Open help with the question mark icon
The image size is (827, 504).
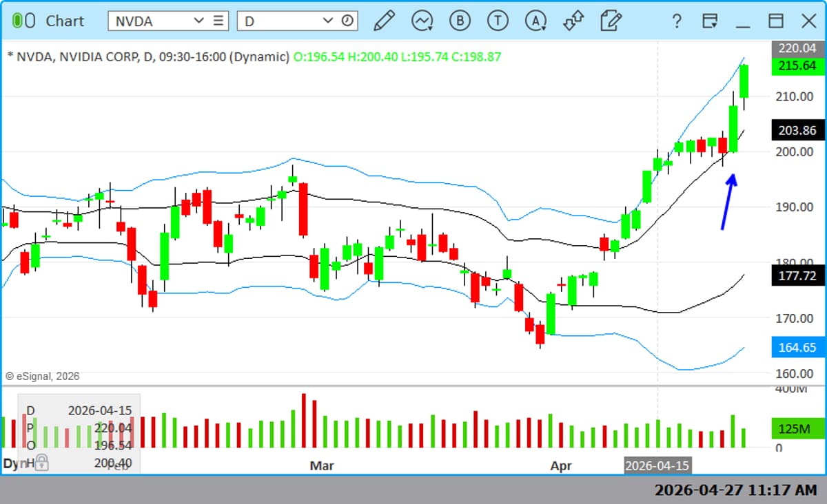pyautogui.click(x=677, y=21)
